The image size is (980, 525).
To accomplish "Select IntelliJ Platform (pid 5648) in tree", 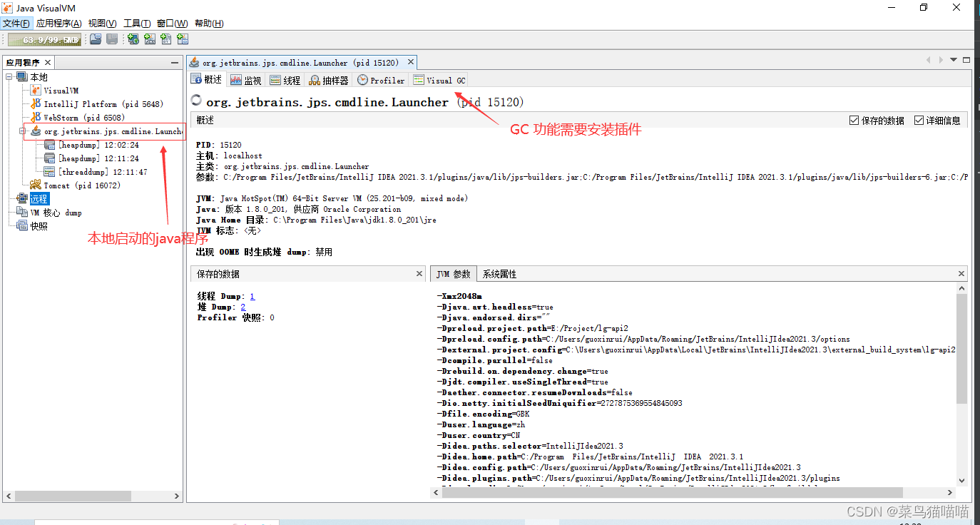I will 103,104.
